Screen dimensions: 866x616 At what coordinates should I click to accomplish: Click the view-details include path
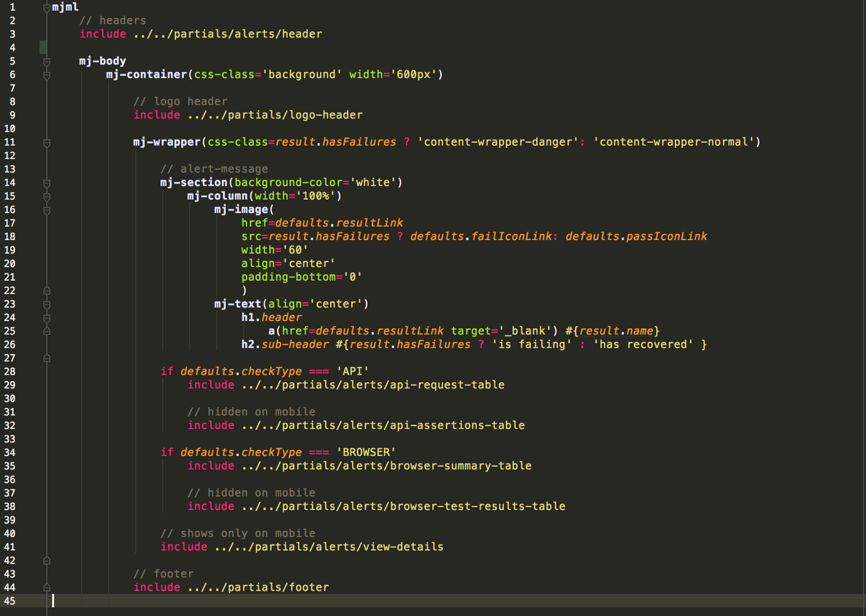329,548
